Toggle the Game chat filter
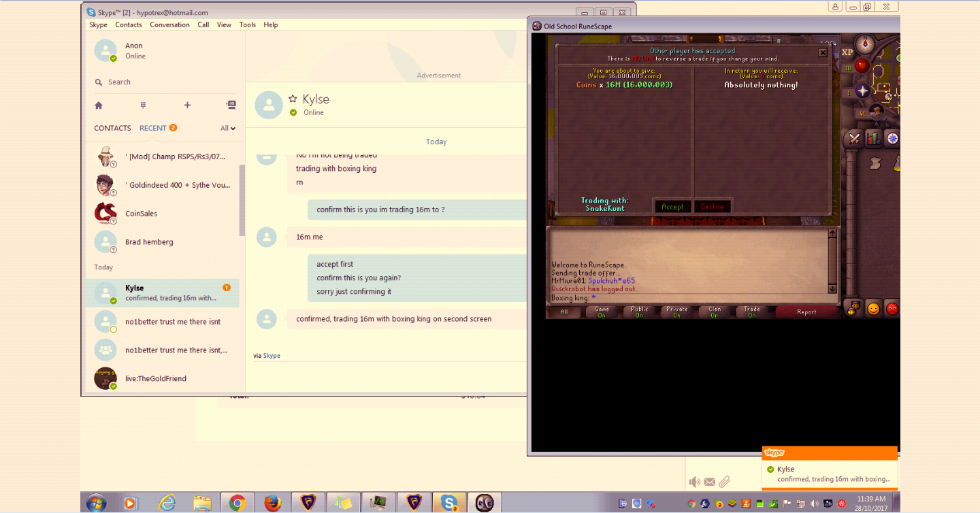The image size is (980, 513). 602,312
